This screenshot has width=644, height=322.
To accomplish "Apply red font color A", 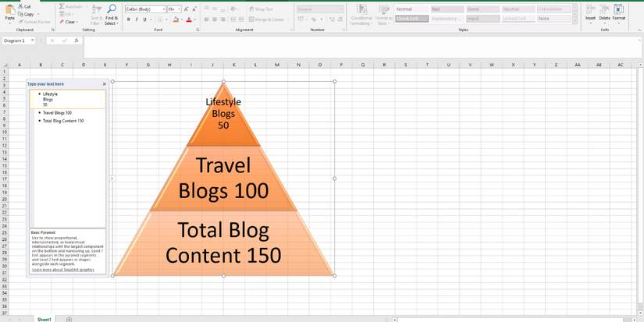I will [189, 19].
